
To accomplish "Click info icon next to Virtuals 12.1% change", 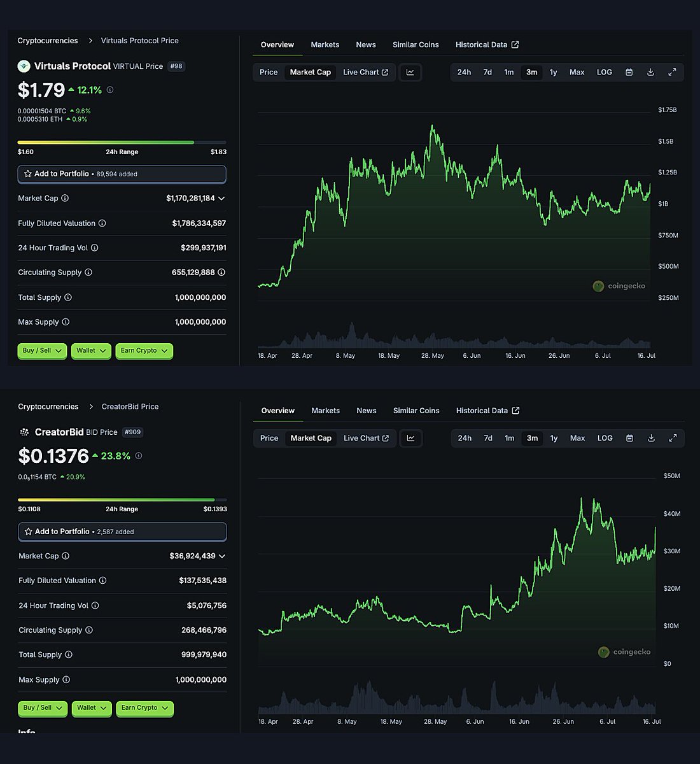I will (110, 90).
